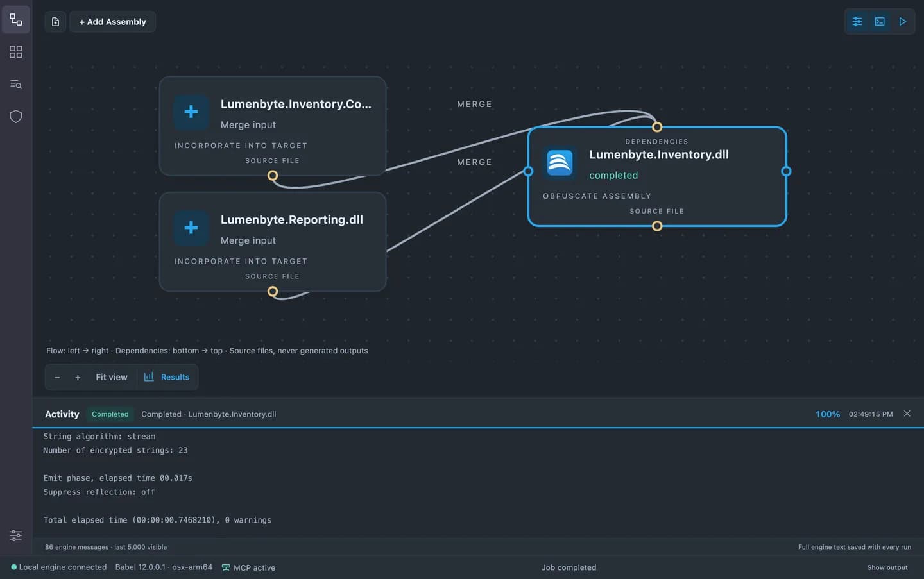This screenshot has width=924, height=579.
Task: Click OBFUSCATE ASSEMBLY label on target node
Action: pos(597,196)
